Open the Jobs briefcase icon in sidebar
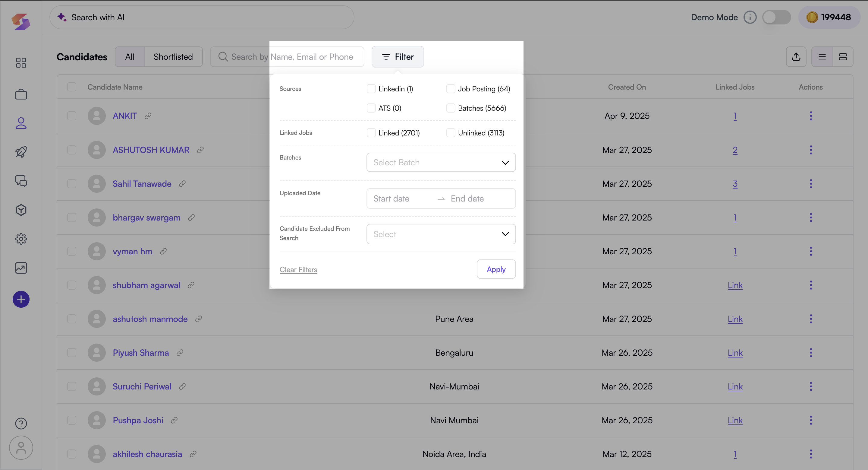868x470 pixels. (21, 94)
